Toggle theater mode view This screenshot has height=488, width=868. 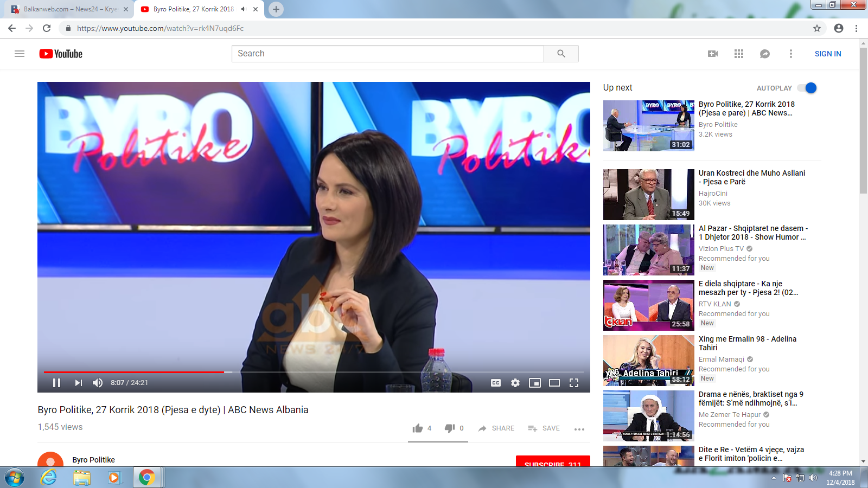[x=554, y=383]
